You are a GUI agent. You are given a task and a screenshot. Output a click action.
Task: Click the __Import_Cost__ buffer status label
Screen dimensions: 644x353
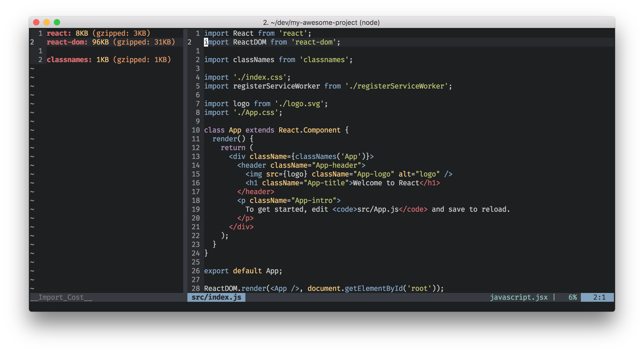coord(61,297)
